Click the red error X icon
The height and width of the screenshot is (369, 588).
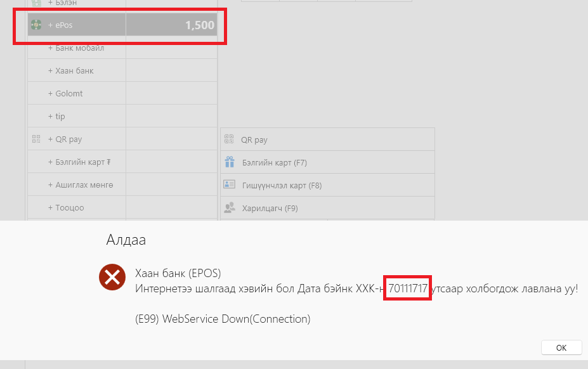(112, 277)
